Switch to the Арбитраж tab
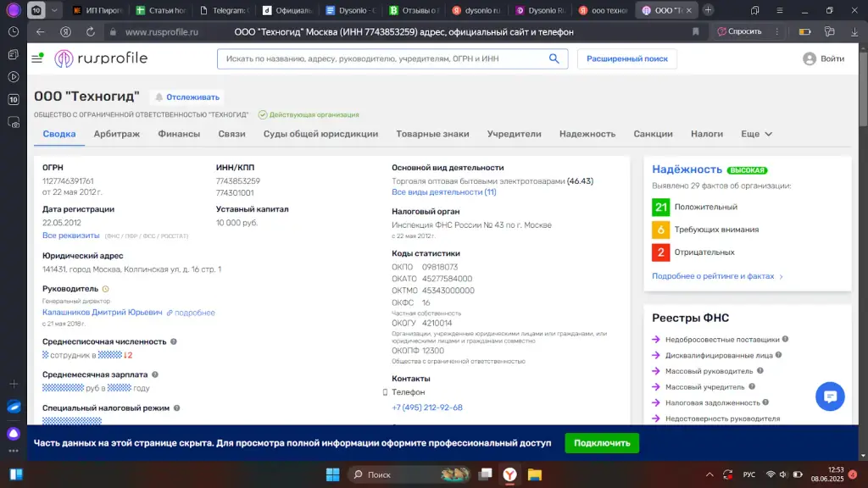The width and height of the screenshot is (868, 488). 117,134
